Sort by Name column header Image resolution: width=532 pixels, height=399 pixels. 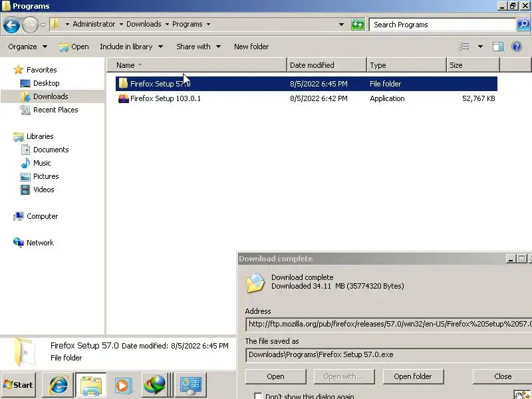(x=197, y=65)
